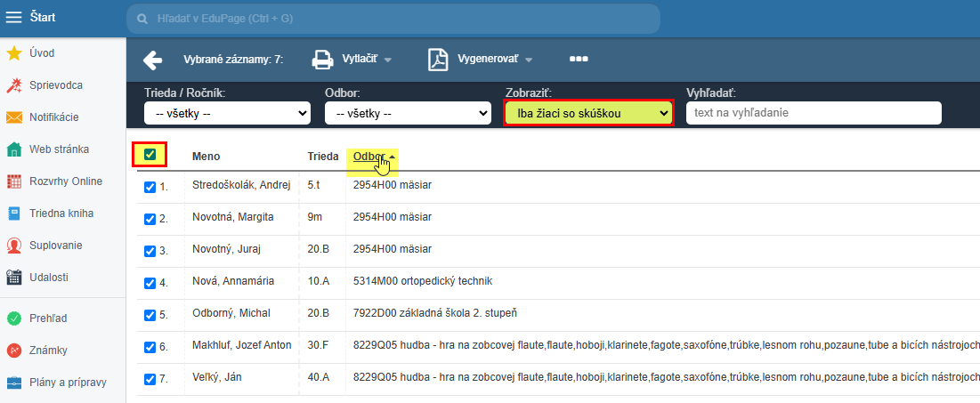
Task: Toggle the select-all checkbox in header
Action: pos(150,154)
